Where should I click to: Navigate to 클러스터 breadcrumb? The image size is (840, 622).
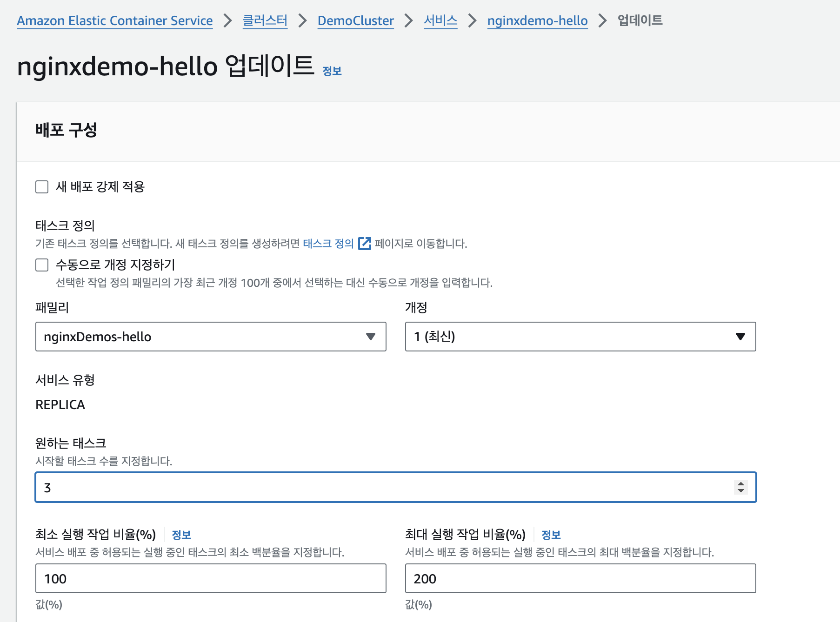pyautogui.click(x=265, y=21)
